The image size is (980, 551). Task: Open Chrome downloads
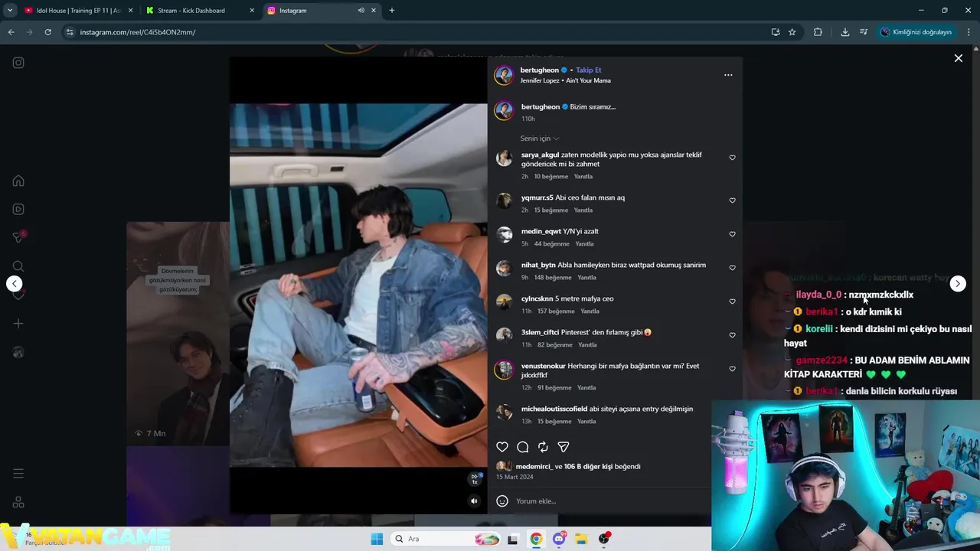tap(845, 32)
